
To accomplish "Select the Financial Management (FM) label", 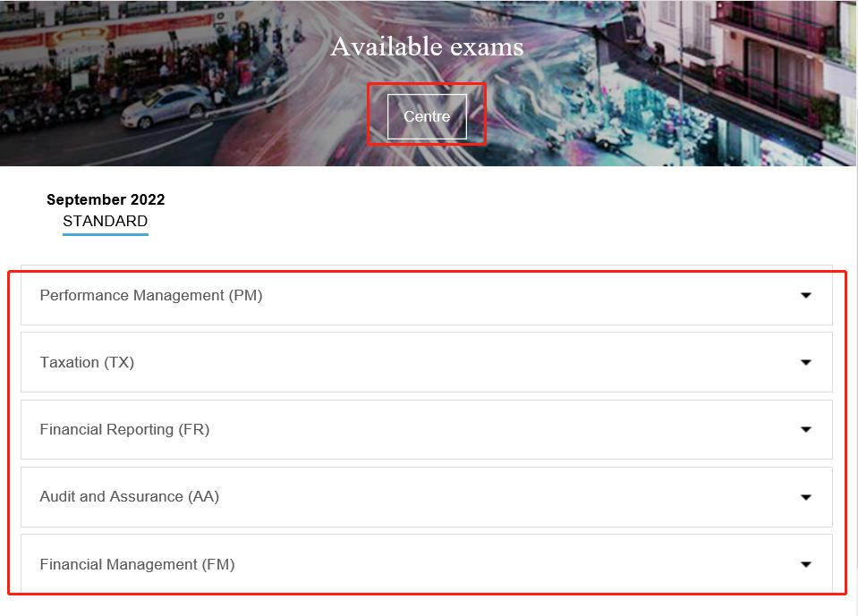I will (x=137, y=564).
